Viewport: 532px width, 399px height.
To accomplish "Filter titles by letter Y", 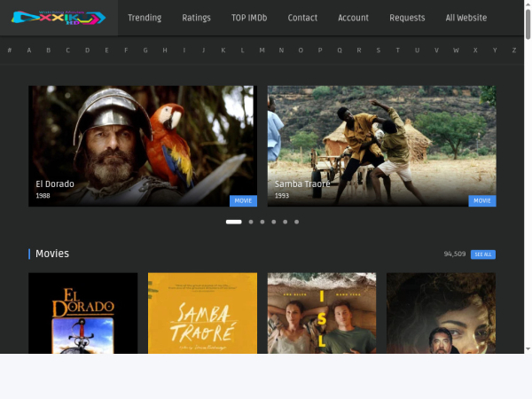I will (495, 51).
